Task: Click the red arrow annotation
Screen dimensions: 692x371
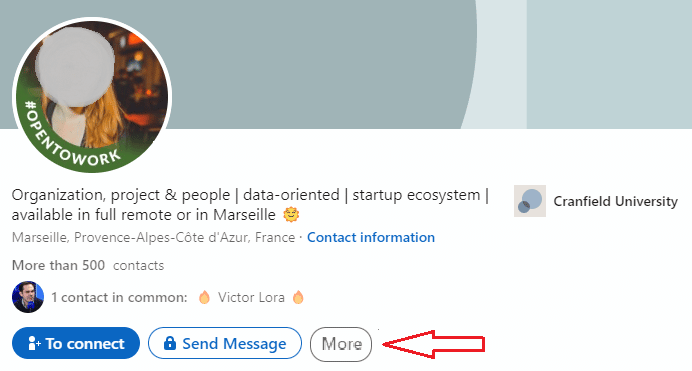Action: point(434,344)
